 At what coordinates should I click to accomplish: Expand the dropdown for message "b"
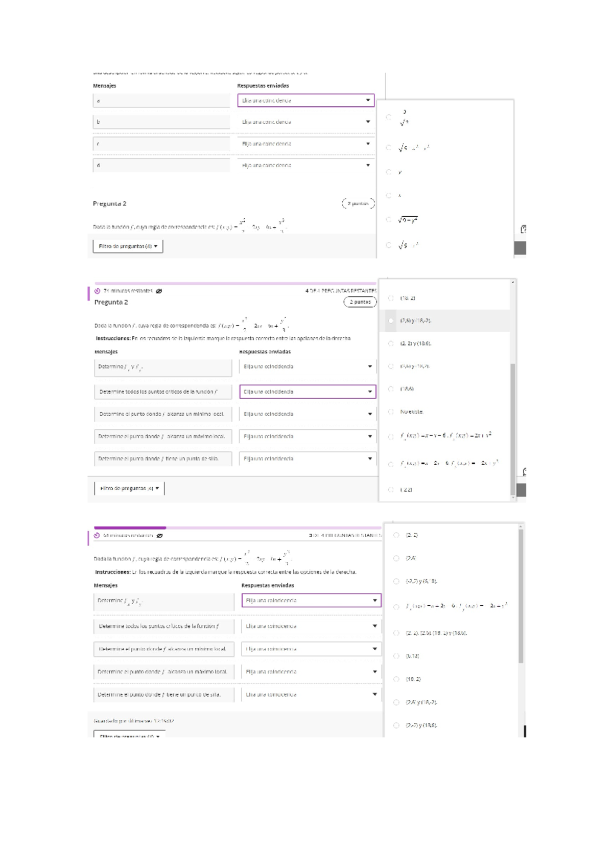305,122
